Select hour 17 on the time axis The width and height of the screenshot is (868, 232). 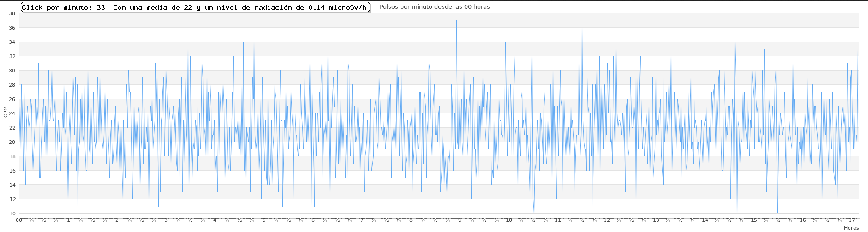pos(851,220)
